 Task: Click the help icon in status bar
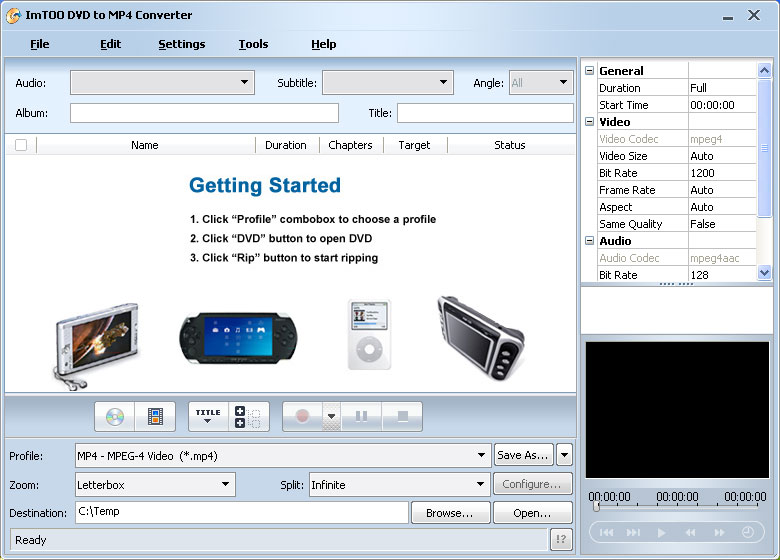tap(562, 540)
